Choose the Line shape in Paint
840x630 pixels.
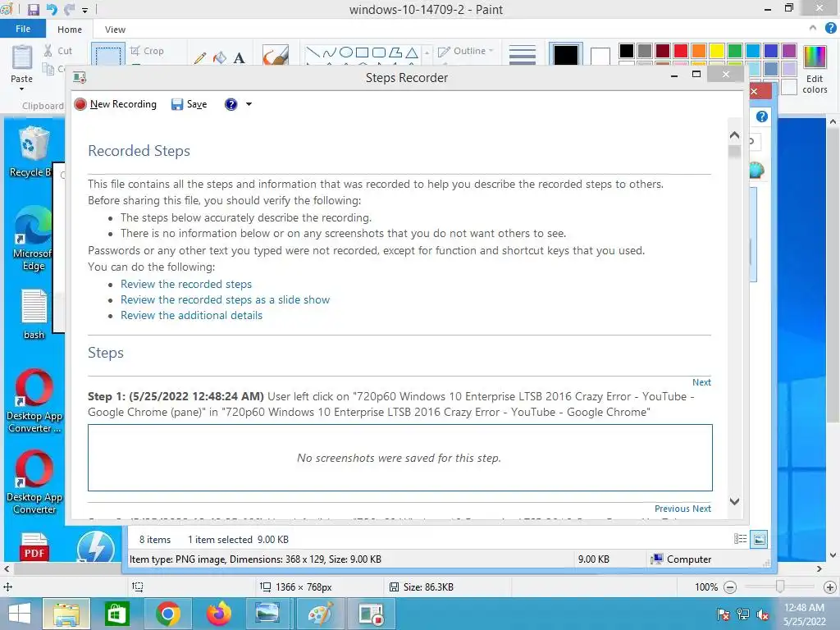click(x=313, y=52)
